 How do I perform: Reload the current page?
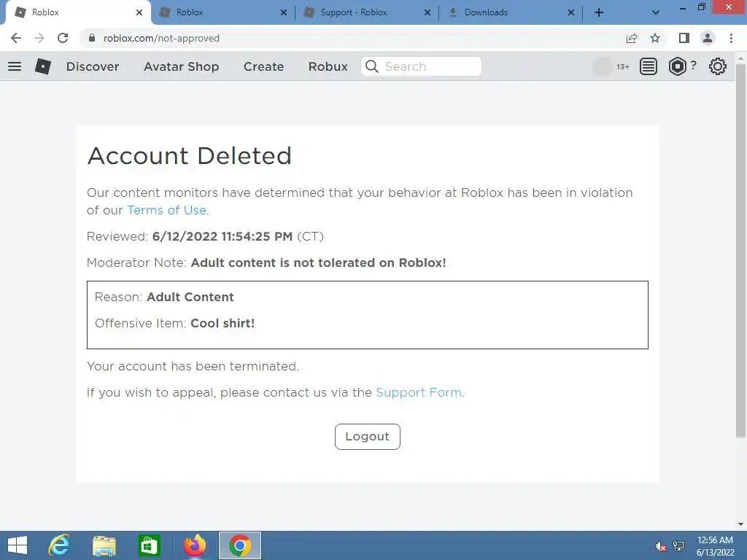[x=63, y=38]
